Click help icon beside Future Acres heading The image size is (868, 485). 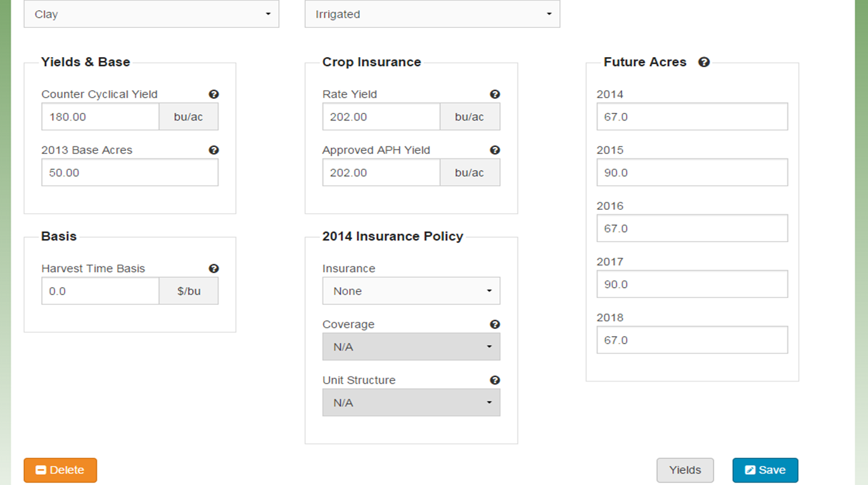coord(704,62)
